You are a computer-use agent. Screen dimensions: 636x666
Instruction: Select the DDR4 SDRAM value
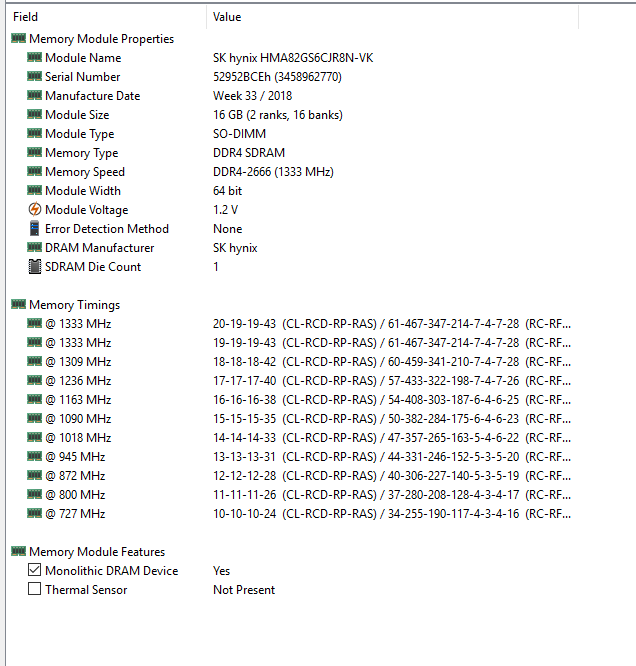click(x=249, y=152)
